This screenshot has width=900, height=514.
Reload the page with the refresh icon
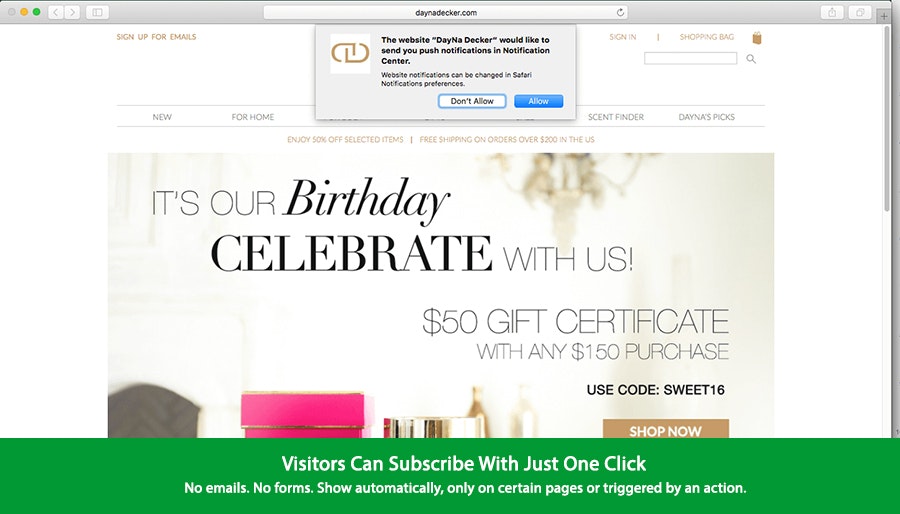tap(620, 12)
